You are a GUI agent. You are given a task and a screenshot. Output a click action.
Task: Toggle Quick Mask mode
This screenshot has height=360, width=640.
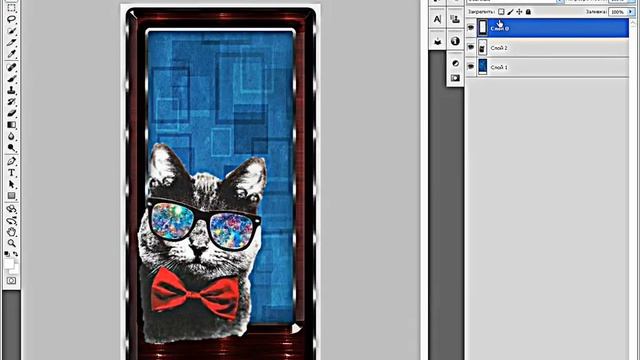pyautogui.click(x=11, y=281)
